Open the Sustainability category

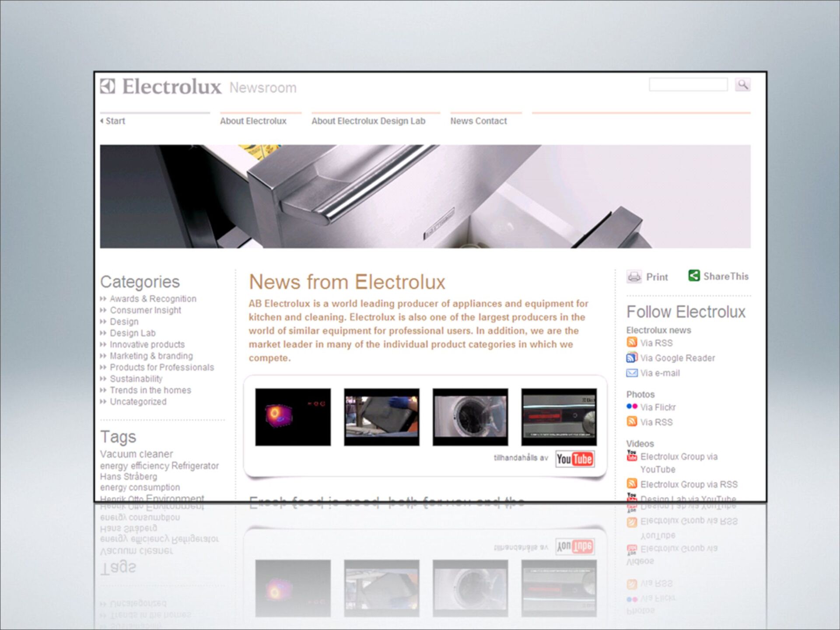pyautogui.click(x=136, y=379)
